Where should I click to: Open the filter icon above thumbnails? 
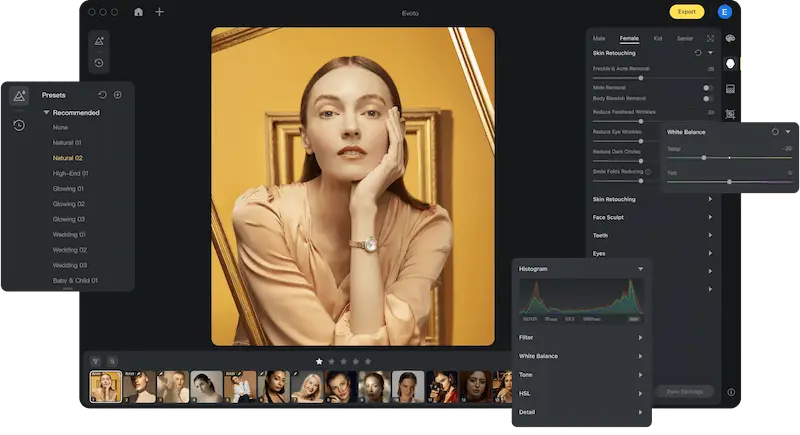pyautogui.click(x=95, y=361)
